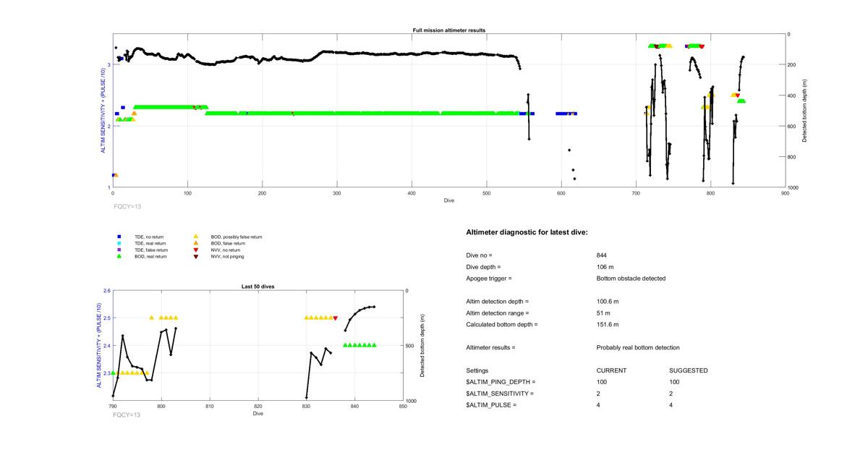
Task: Click the 'Probably real bottom detection' result text
Action: coord(638,348)
